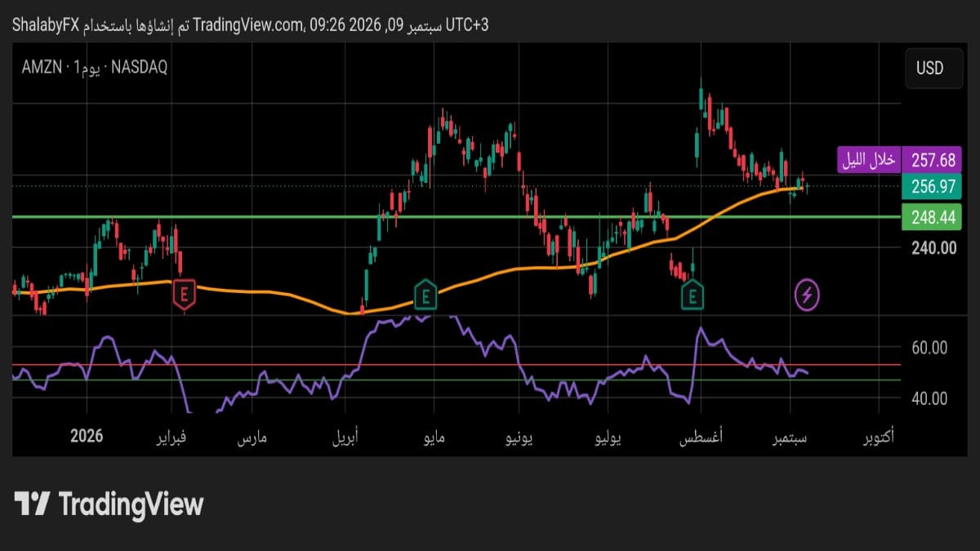Click the أكتوبر month label
980x551 pixels.
pyautogui.click(x=879, y=438)
